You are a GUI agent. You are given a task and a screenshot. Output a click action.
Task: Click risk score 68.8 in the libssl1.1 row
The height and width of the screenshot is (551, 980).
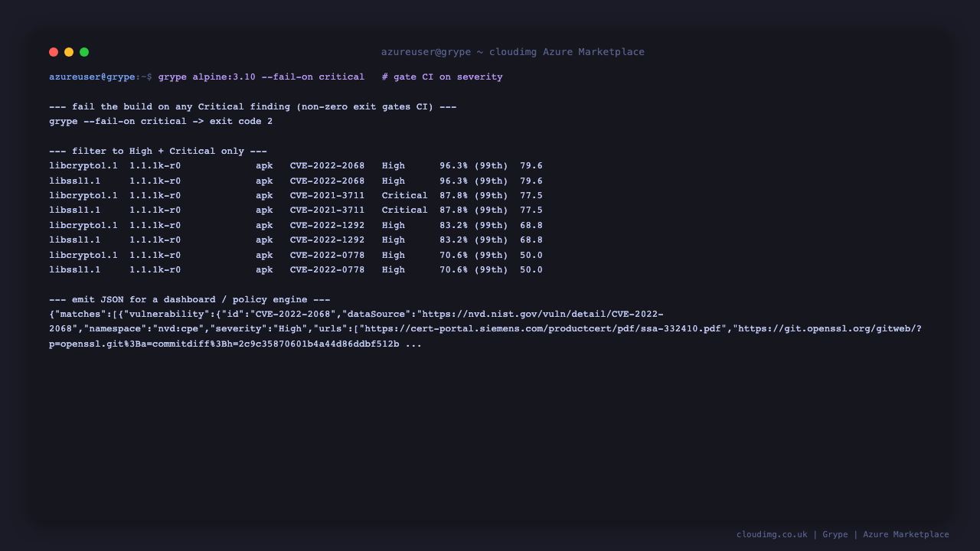[531, 240]
